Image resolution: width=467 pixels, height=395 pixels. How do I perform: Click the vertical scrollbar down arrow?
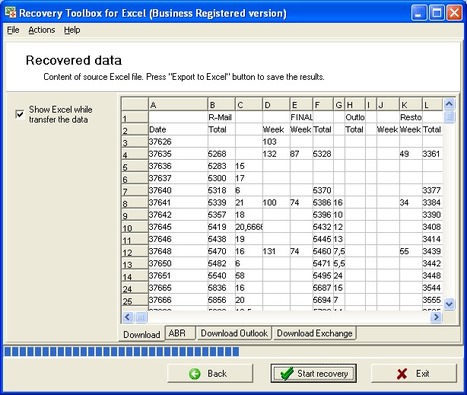coord(449,304)
